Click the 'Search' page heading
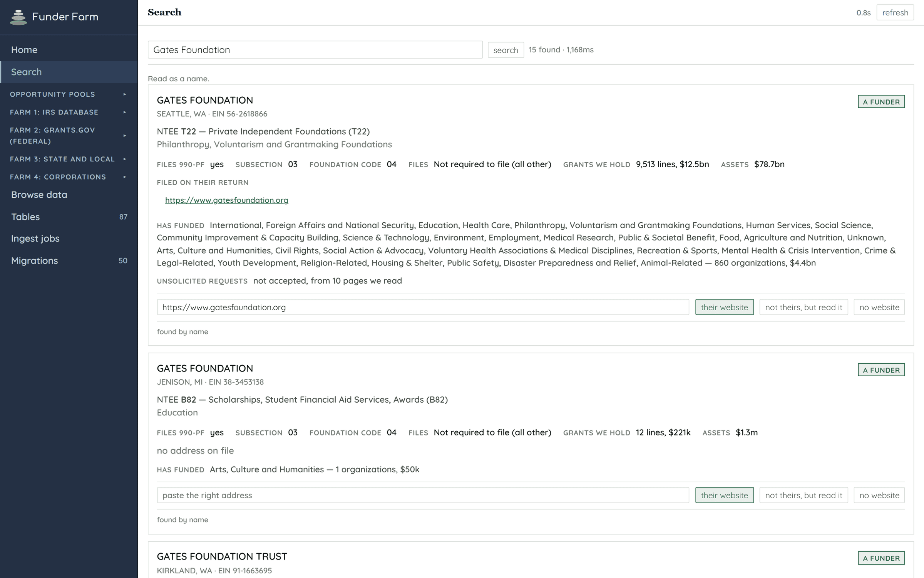Screen dimensions: 924x578 tap(164, 12)
